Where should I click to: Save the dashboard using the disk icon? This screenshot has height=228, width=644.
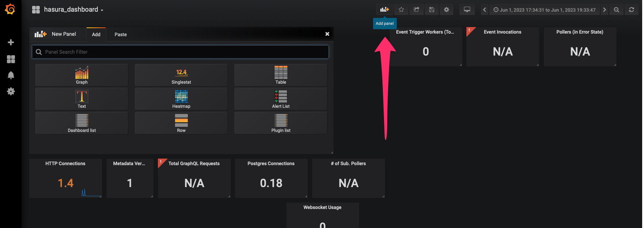coord(431,9)
